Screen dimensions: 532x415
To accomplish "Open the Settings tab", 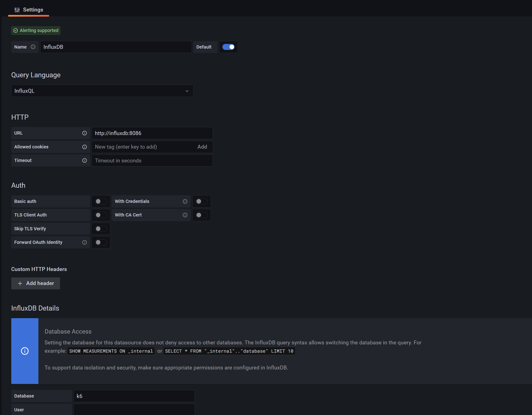I will click(29, 10).
